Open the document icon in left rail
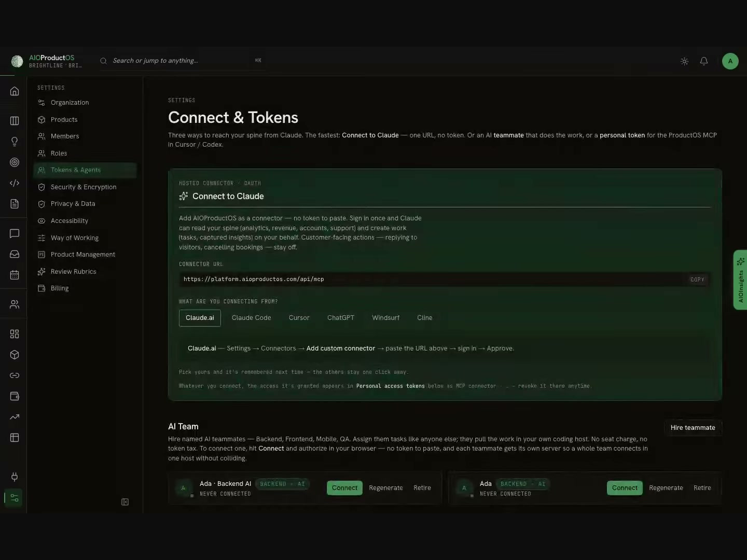The image size is (747, 560). point(15,204)
